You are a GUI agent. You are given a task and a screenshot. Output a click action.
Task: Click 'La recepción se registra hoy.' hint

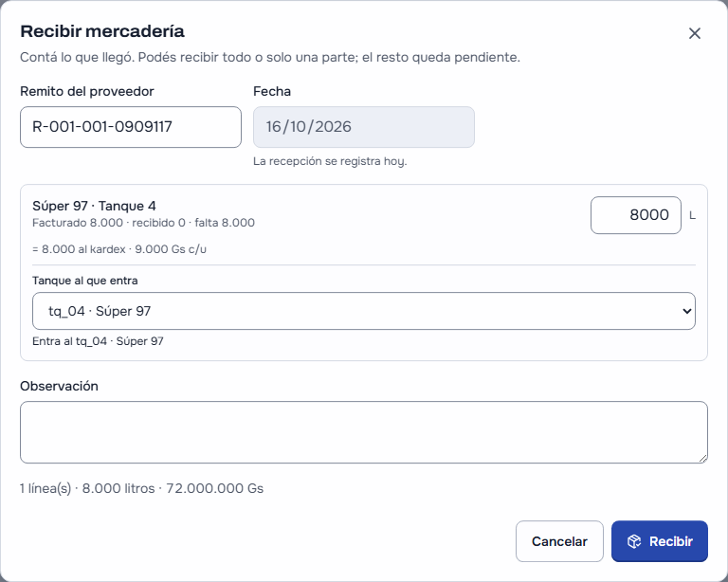[330, 161]
